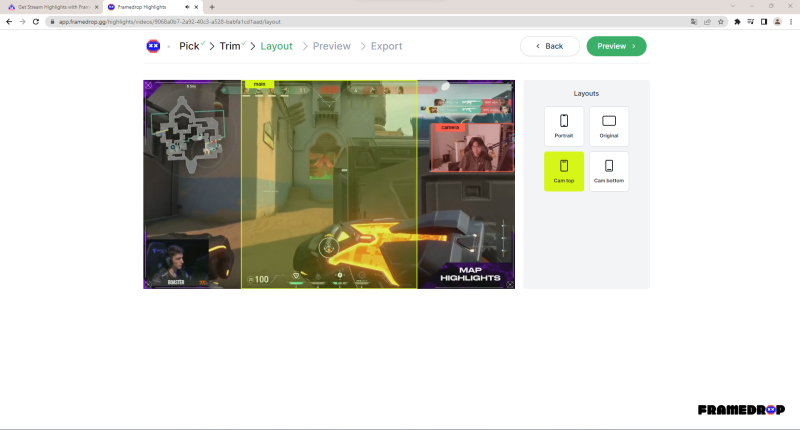
Task: Open the tab search dropdown arrow
Action: (x=733, y=6)
